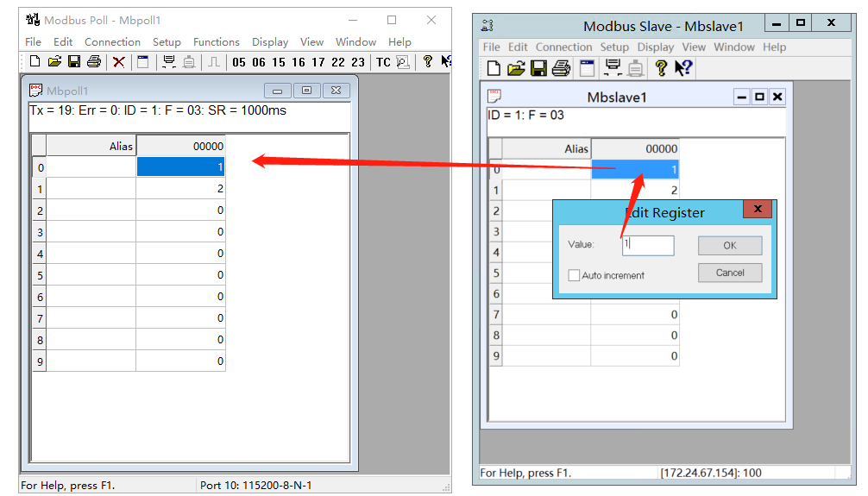Click the red X delete icon in Modbus Poll toolbar

tap(119, 62)
